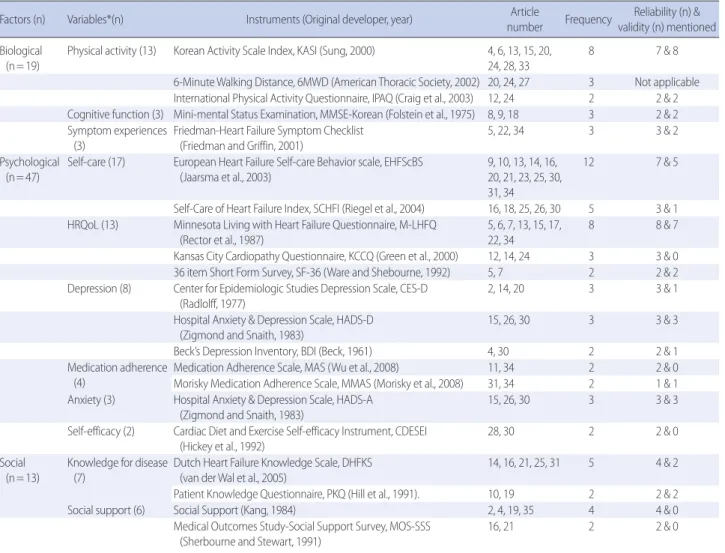Click article numbers "20, 24, 27"

509,82
